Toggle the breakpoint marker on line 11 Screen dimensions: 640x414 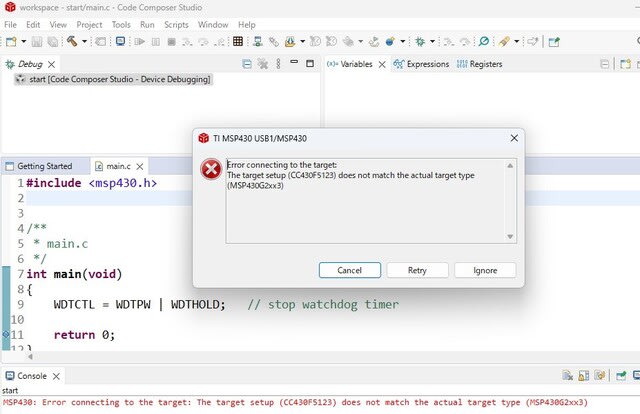pos(6,334)
